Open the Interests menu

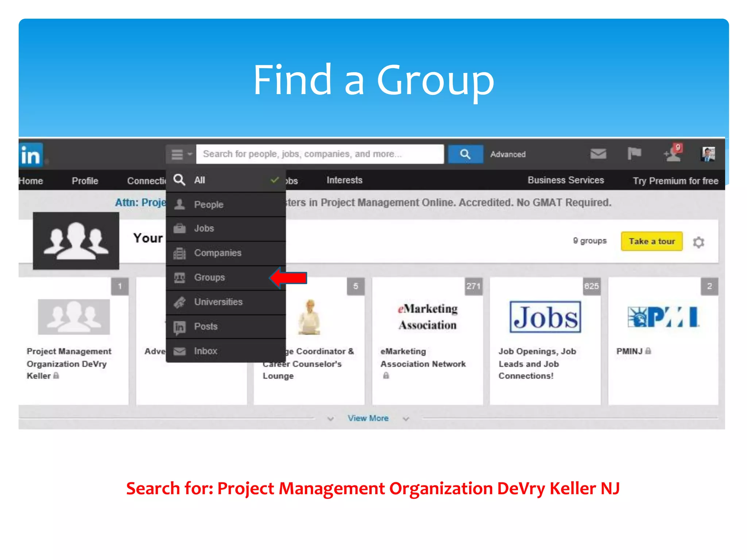click(344, 180)
